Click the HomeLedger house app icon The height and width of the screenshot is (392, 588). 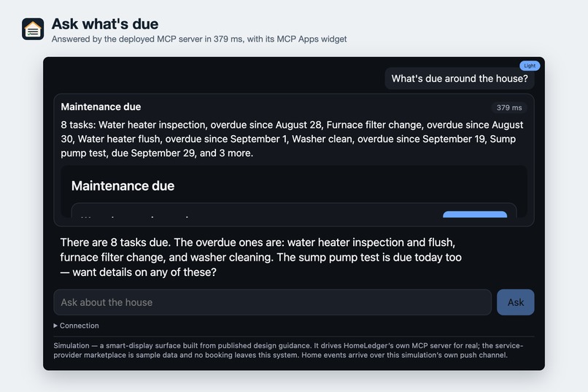[x=33, y=29]
